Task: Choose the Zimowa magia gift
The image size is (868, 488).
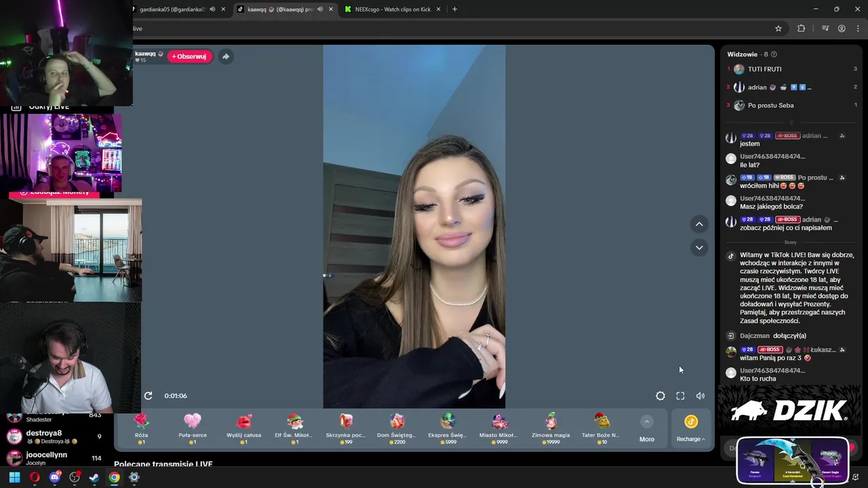Action: [x=551, y=428]
